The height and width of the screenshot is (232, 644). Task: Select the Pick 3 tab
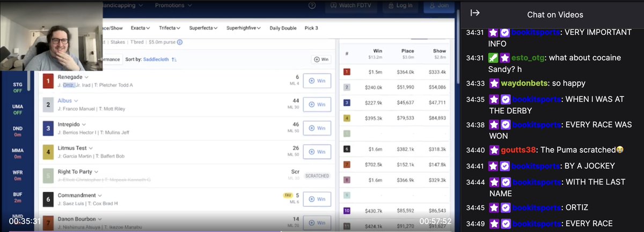coord(311,28)
